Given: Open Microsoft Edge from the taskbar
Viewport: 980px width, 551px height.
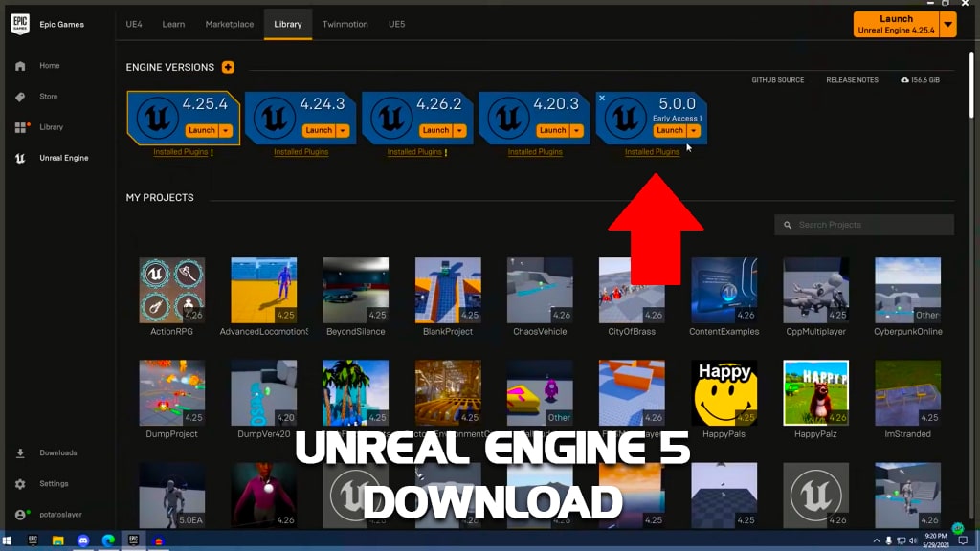Looking at the screenshot, I should tap(108, 540).
